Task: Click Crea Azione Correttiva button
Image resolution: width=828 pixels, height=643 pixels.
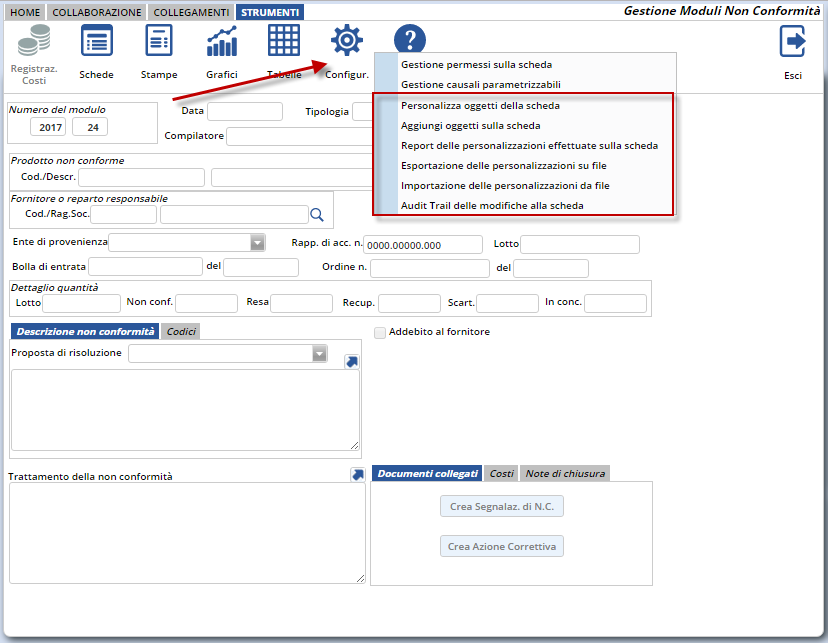Action: (x=502, y=547)
